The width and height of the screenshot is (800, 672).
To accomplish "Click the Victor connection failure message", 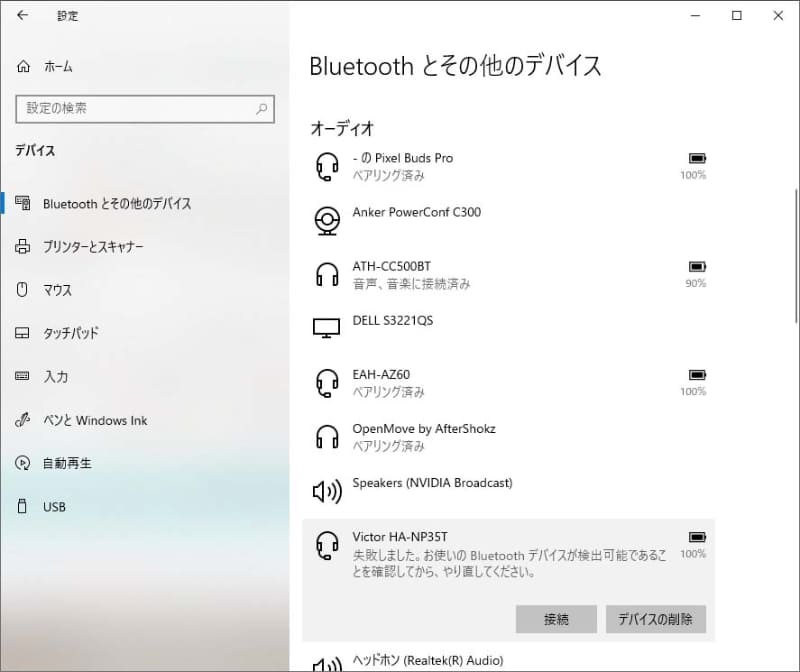I will point(509,563).
